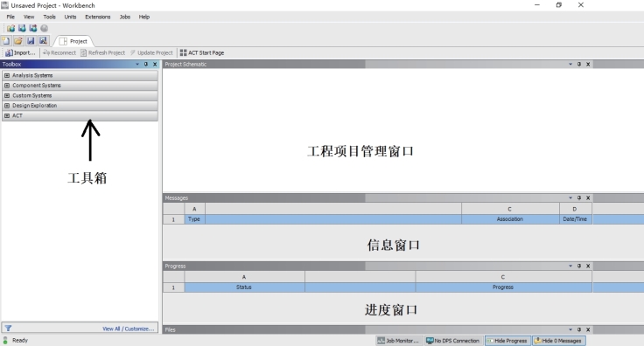Click the Open project folder icon
This screenshot has height=346, width=644.
tap(18, 41)
